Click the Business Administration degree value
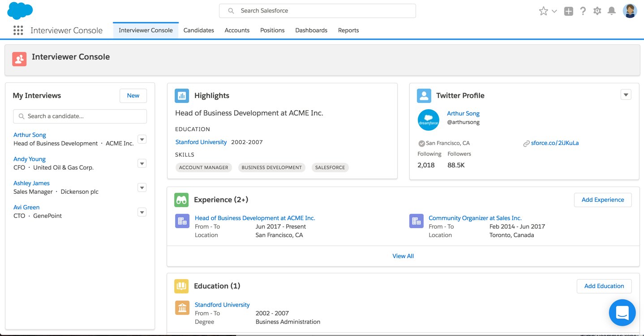644x336 pixels. (288, 322)
